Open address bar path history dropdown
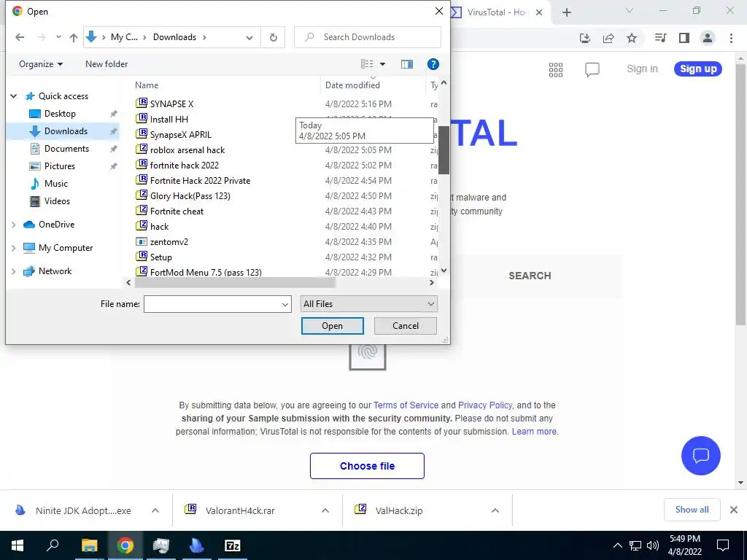This screenshot has height=560, width=747. (249, 38)
